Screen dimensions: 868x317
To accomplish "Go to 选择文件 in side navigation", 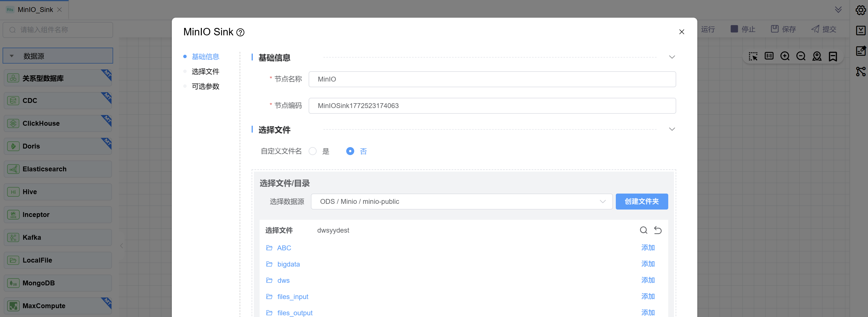I will [x=205, y=72].
